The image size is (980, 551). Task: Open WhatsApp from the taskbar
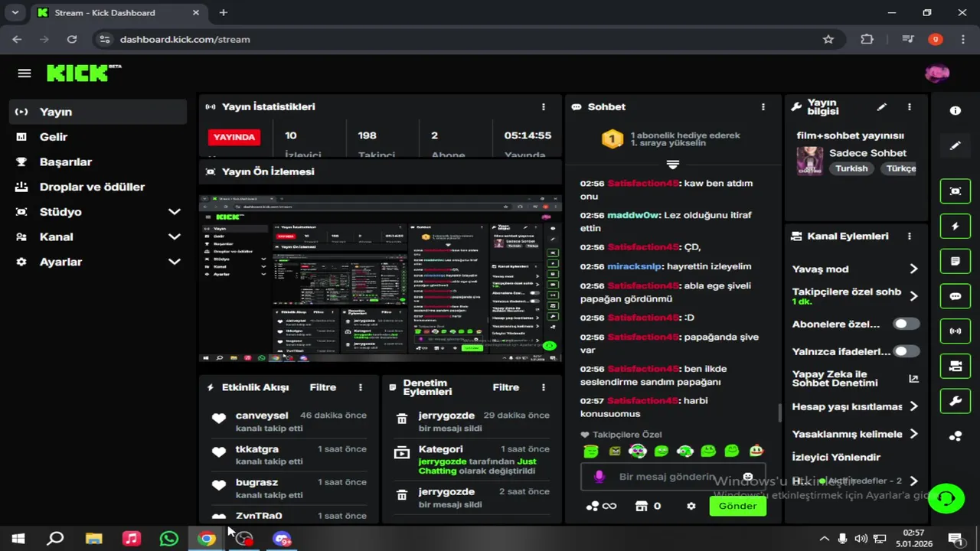(x=168, y=539)
